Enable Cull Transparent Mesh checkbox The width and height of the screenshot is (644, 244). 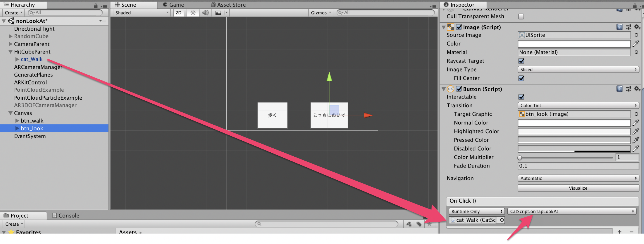pyautogui.click(x=521, y=17)
